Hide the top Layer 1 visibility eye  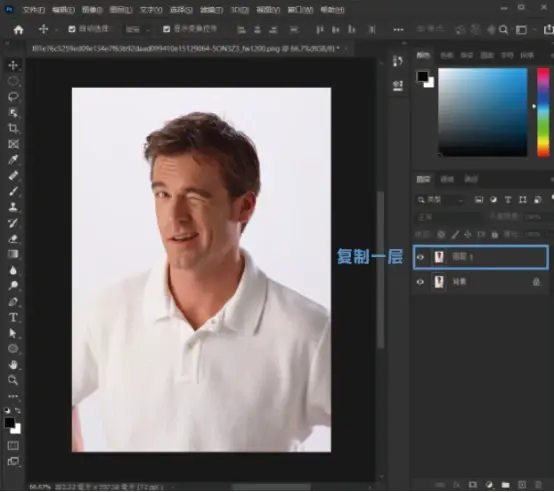[420, 257]
